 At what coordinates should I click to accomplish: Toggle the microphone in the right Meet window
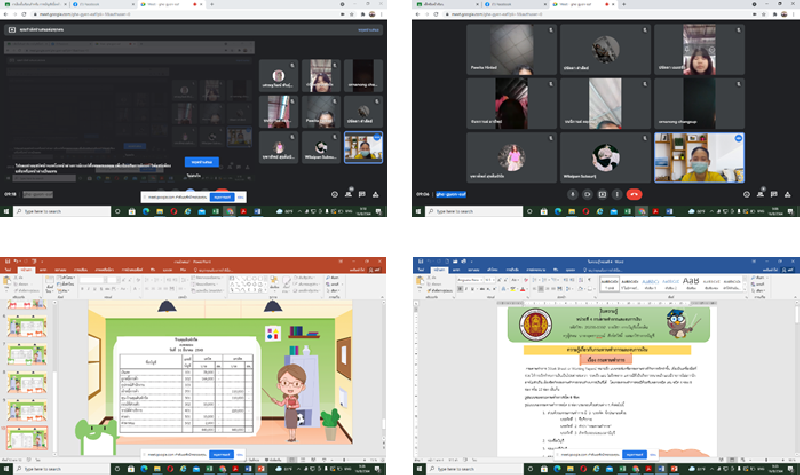point(571,195)
